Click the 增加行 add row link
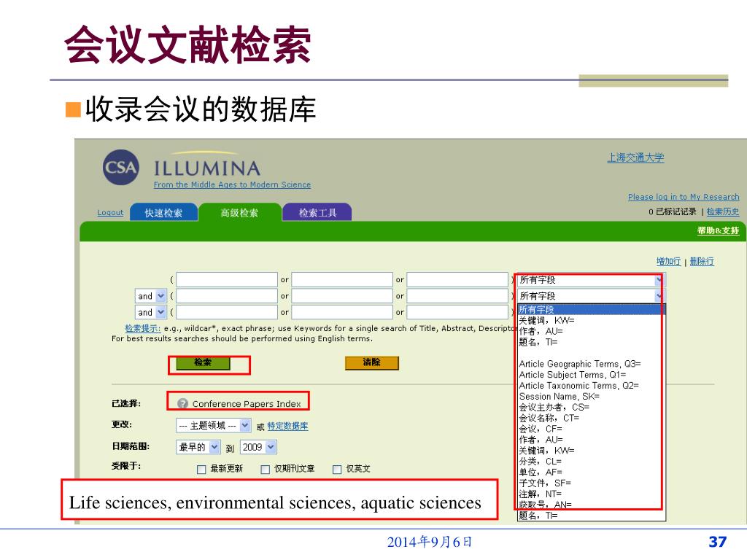 (668, 261)
